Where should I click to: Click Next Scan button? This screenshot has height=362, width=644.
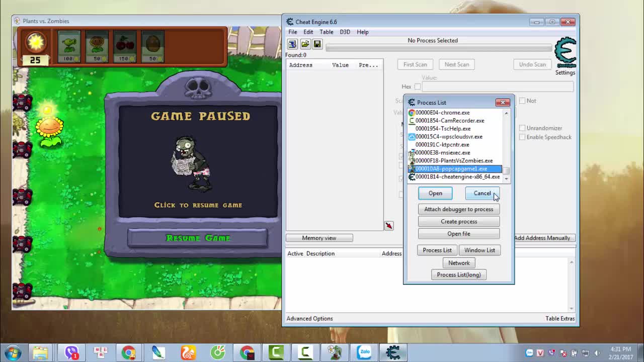(457, 64)
